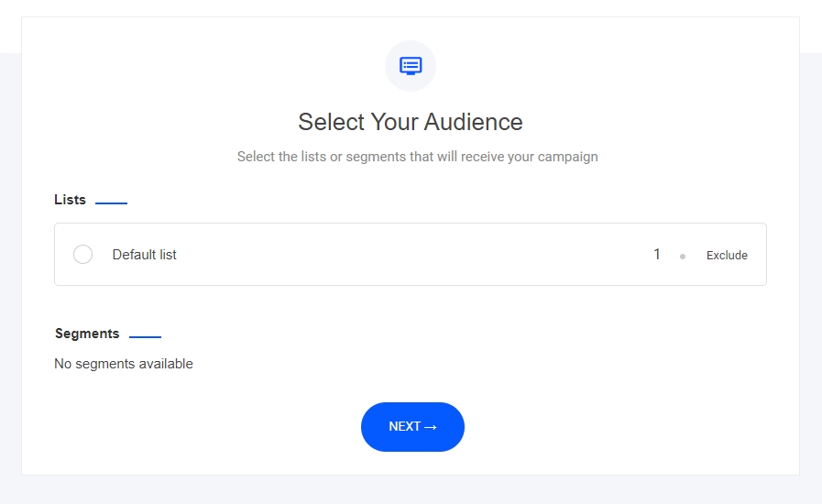
Task: Click empty middle area of Default list row
Action: 412,255
